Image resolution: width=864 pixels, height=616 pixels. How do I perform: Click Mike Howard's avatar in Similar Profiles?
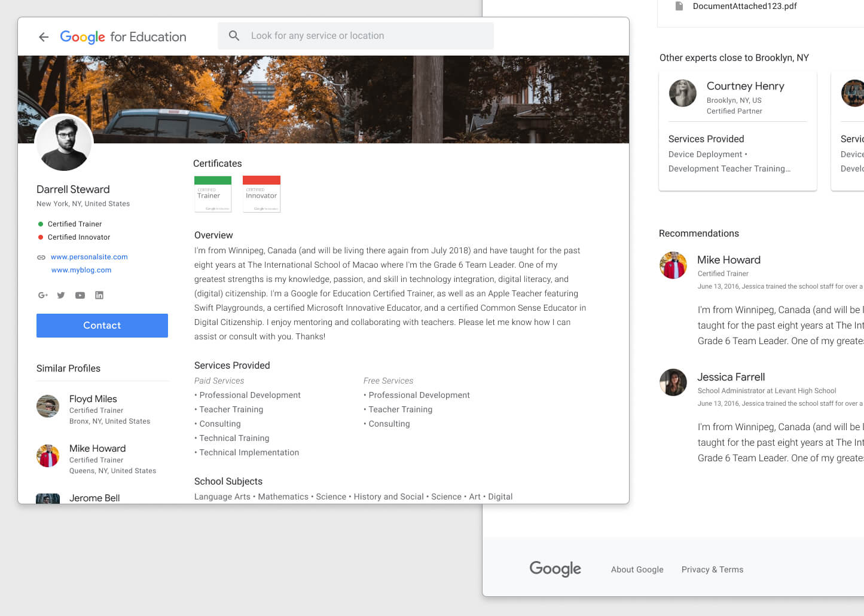pos(48,456)
